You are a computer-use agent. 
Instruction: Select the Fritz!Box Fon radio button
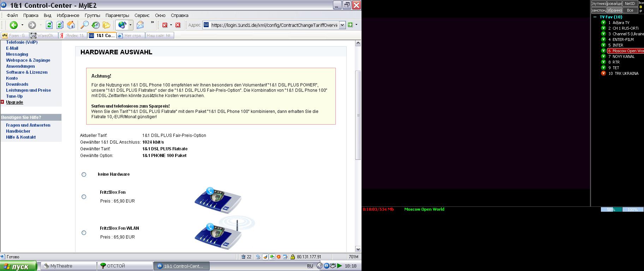point(84,197)
